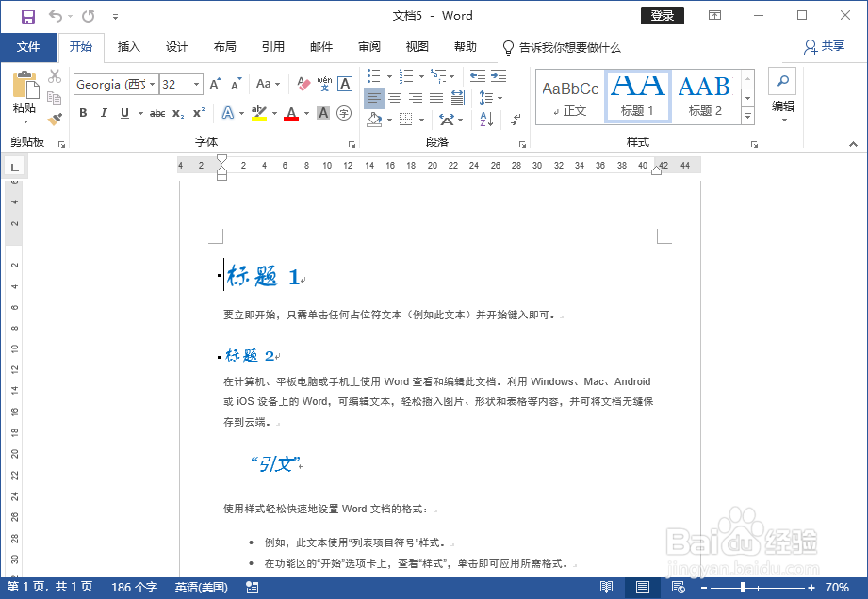Expand the font color options arrow

306,114
